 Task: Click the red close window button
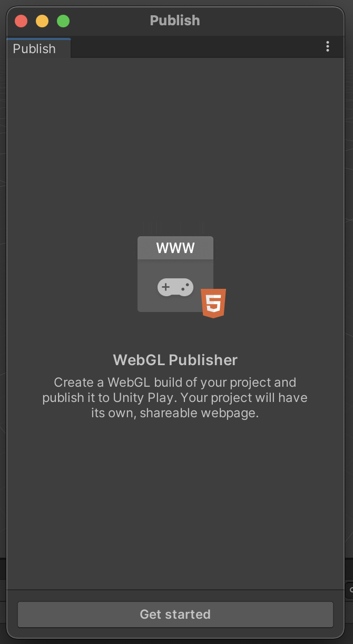pos(21,21)
